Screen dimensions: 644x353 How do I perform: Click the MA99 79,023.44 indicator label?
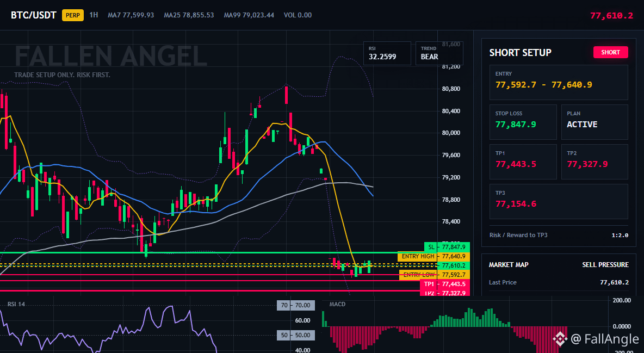click(249, 15)
